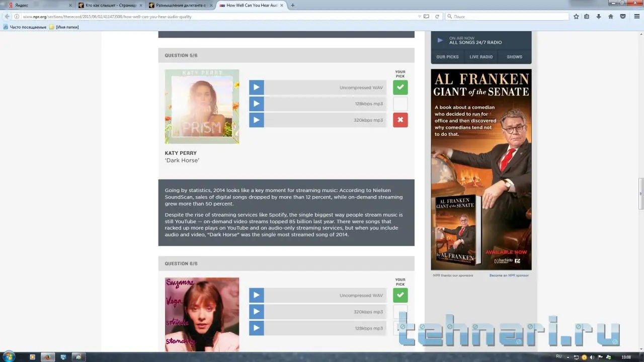Play the 128kbps mp3 sample for Dark Horse

coord(256,104)
